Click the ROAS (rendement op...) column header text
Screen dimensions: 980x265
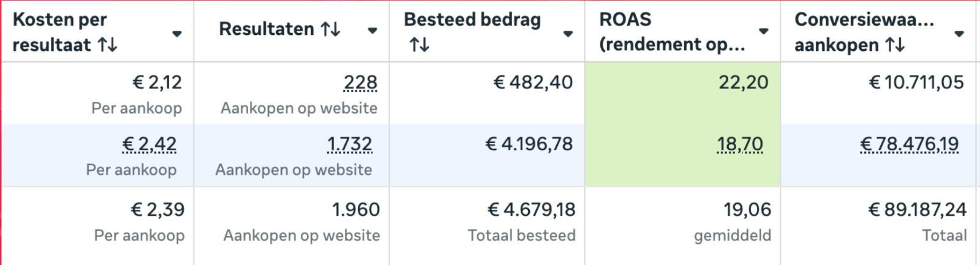click(x=671, y=32)
